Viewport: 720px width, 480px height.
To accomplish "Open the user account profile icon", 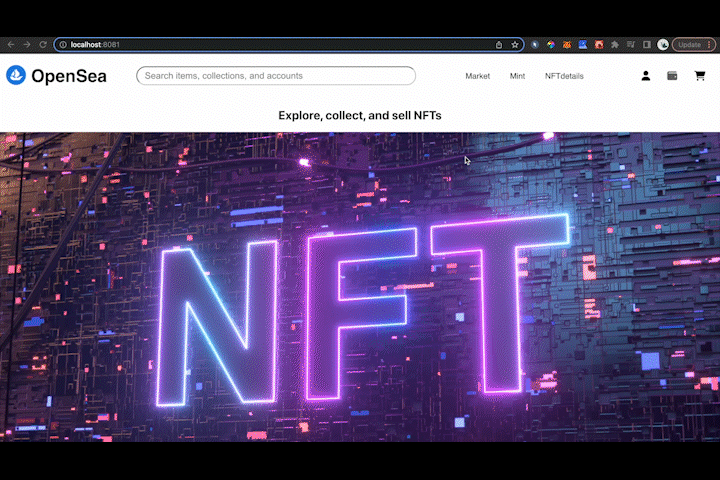I will [646, 76].
